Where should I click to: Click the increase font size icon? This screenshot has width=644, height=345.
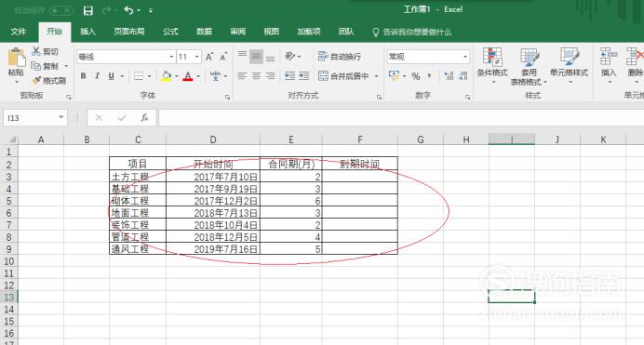[209, 57]
